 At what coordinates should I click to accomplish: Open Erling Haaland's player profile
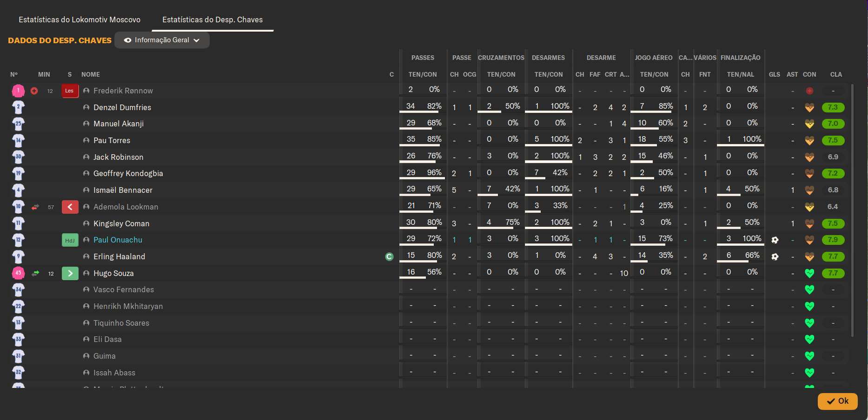pyautogui.click(x=119, y=256)
